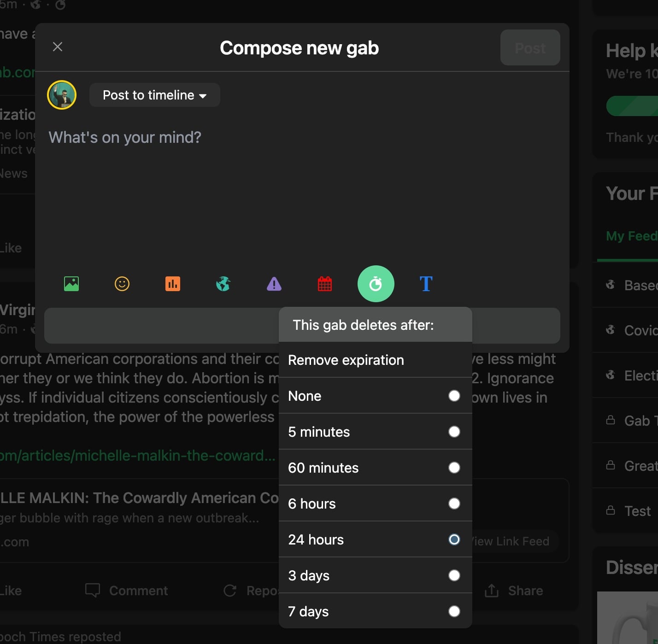
Task: Click the repost arrow icon
Action: point(230,591)
